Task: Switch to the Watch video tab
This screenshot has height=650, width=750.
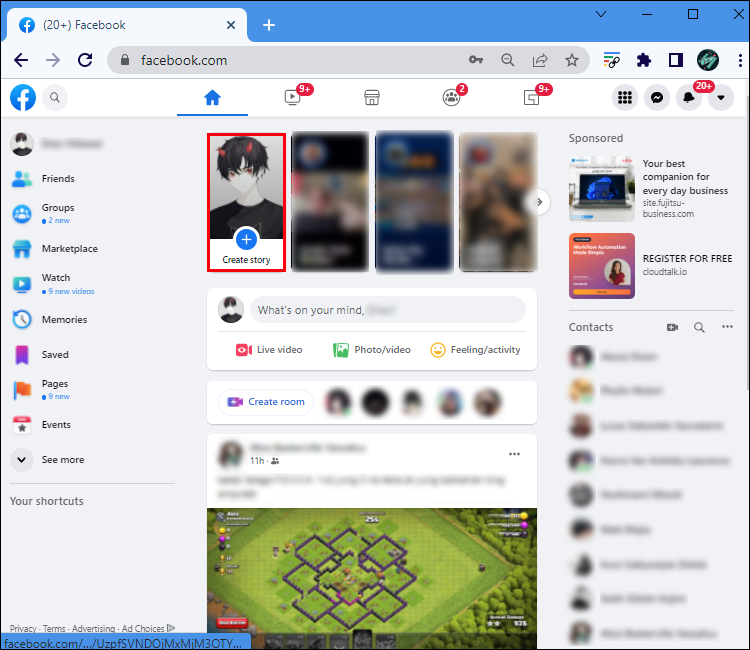Action: [293, 98]
